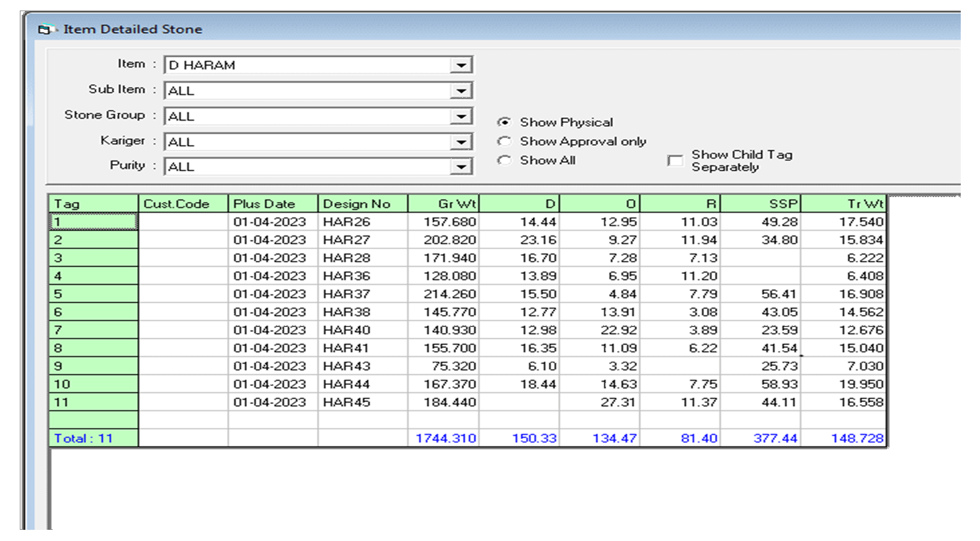
Task: Enable Show Child Tag Separately checkbox
Action: pos(675,161)
